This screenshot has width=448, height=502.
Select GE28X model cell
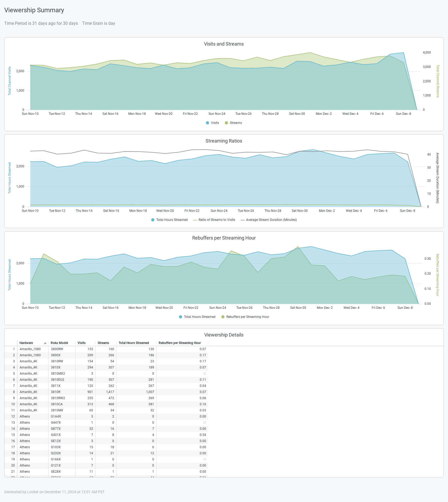(56, 472)
